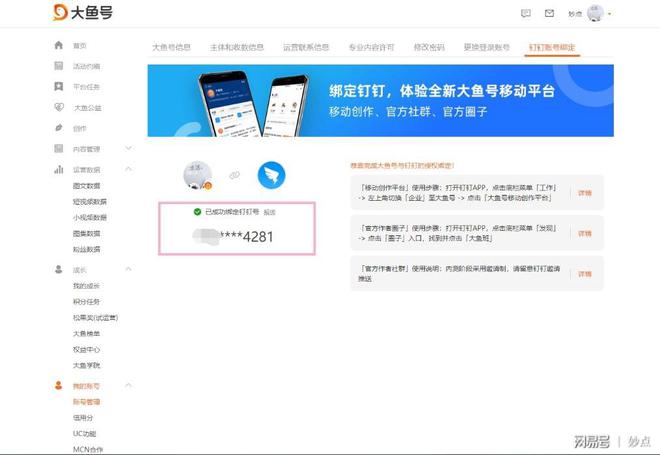This screenshot has height=455, width=660.
Task: Switch to 大鱼号信息 tab
Action: click(x=171, y=47)
